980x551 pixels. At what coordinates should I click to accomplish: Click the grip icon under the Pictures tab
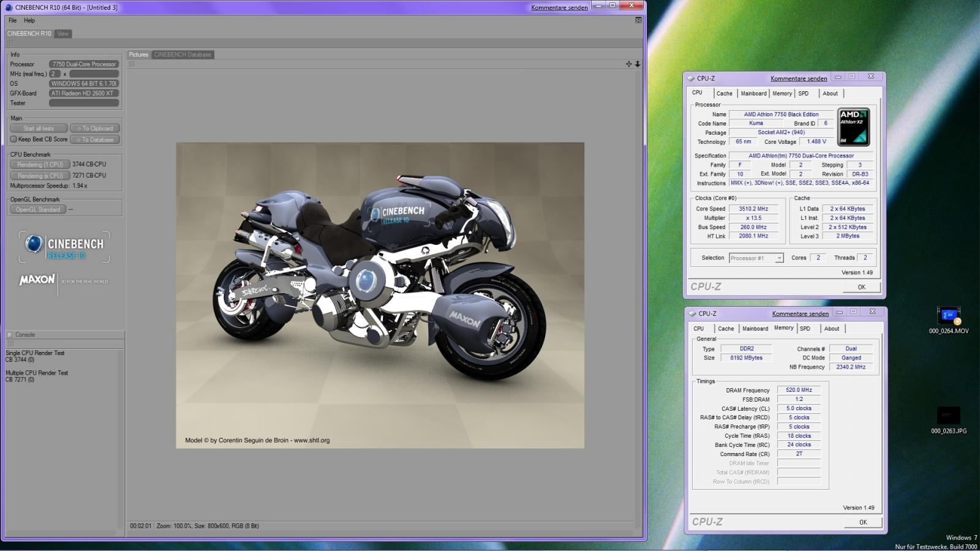(132, 64)
